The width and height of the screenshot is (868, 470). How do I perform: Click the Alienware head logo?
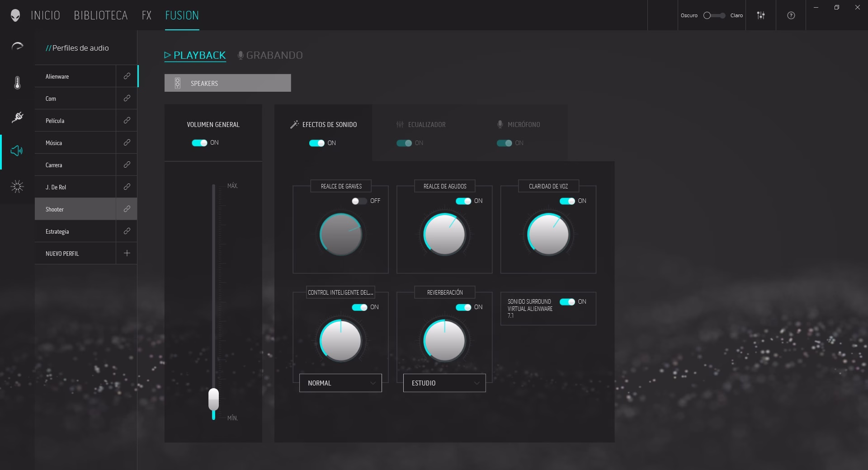click(15, 15)
